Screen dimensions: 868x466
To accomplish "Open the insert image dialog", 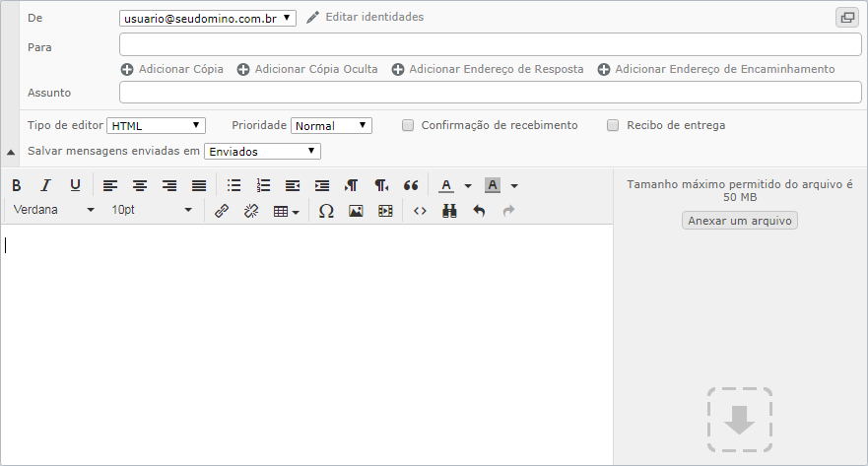I will tap(356, 211).
